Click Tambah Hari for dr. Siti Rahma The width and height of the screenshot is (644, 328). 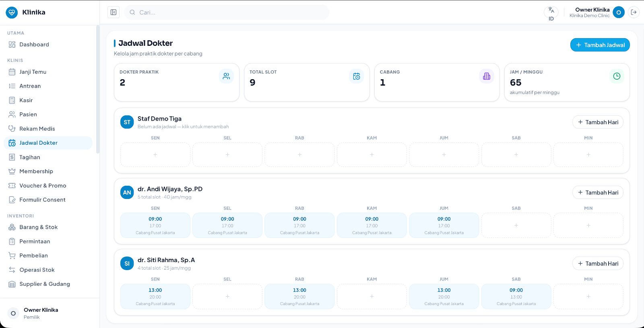598,263
